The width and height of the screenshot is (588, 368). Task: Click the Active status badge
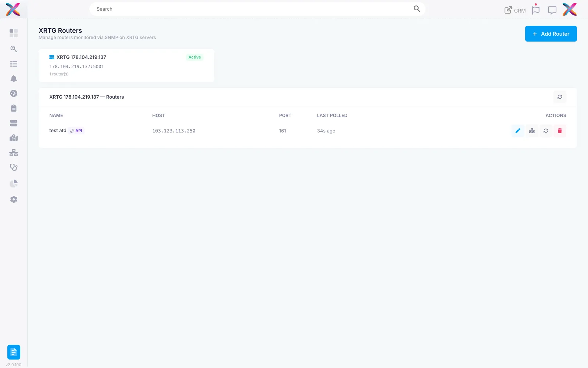[x=195, y=57]
